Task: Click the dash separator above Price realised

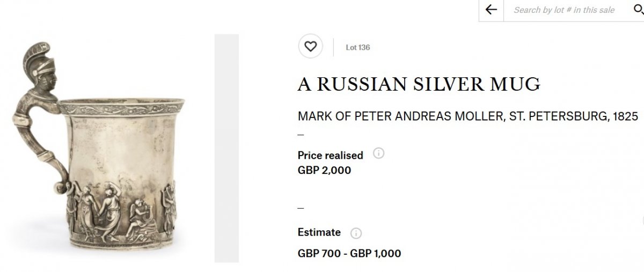Action: 301,135
